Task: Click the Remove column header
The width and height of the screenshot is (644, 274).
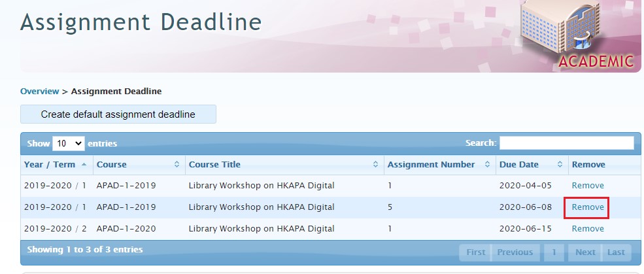Action: click(x=604, y=164)
